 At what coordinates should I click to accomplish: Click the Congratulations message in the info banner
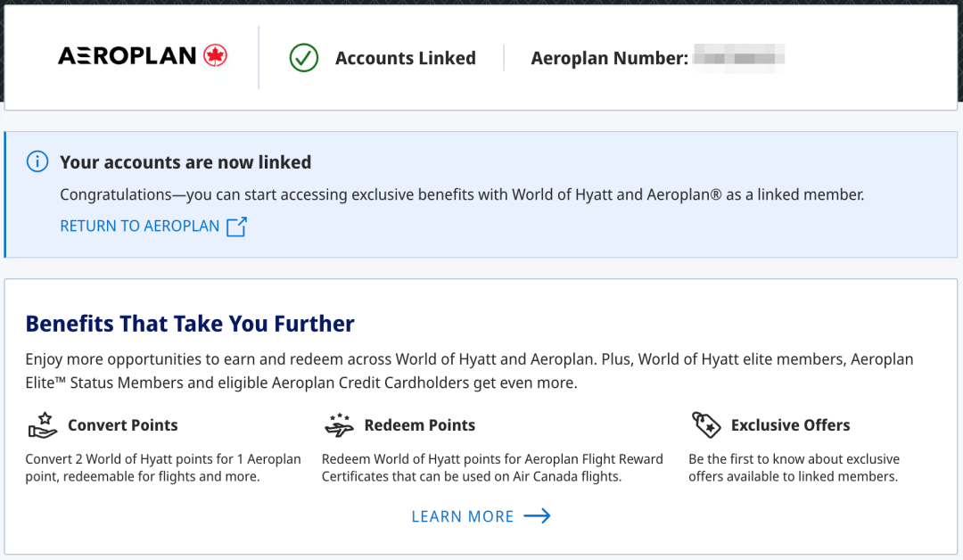click(462, 194)
